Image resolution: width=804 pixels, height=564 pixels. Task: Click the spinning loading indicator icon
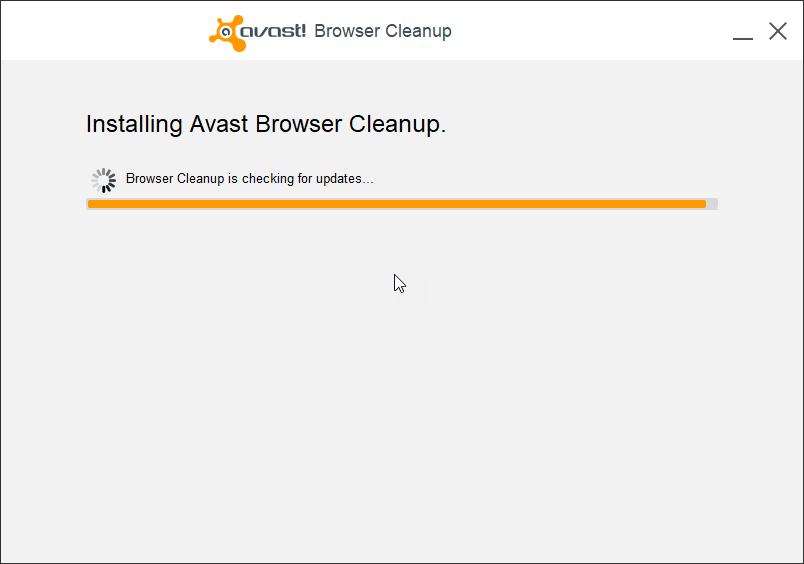pos(103,180)
